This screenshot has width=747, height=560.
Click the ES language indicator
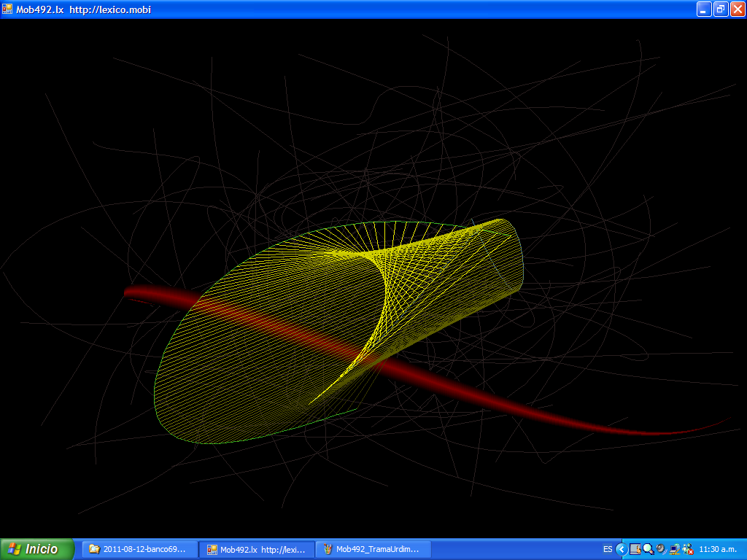pos(608,549)
